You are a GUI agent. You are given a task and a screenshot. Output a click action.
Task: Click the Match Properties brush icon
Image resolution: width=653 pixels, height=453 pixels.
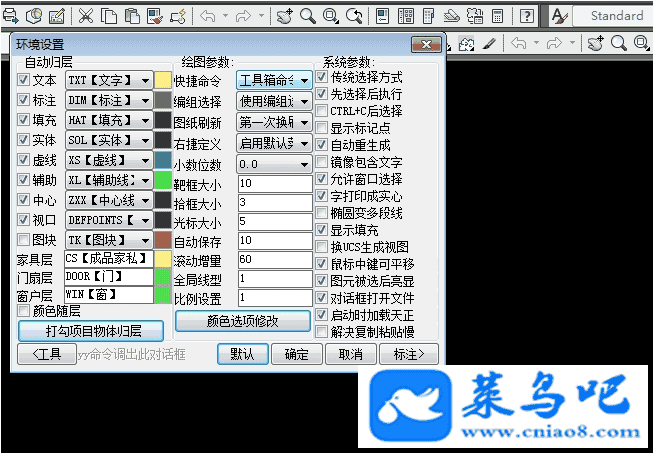click(154, 16)
